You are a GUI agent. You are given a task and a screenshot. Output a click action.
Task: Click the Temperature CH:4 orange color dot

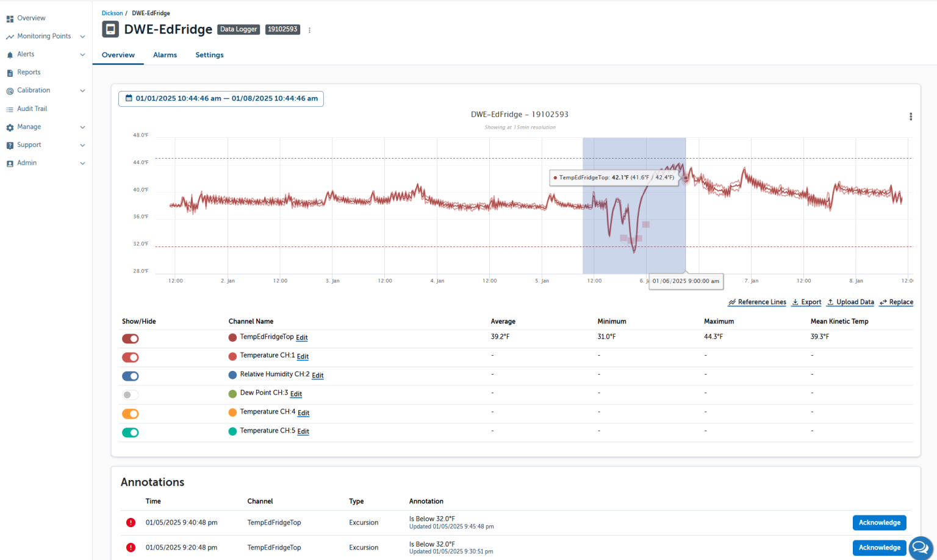[232, 412]
